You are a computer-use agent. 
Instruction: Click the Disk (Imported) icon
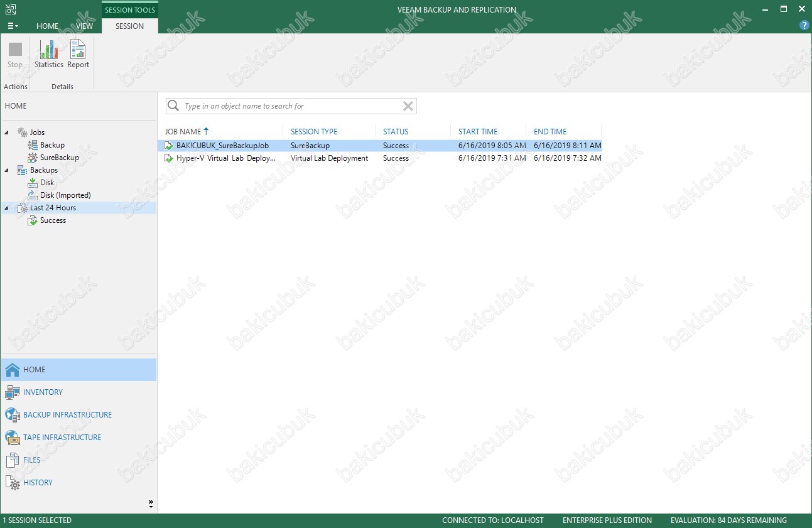[33, 195]
